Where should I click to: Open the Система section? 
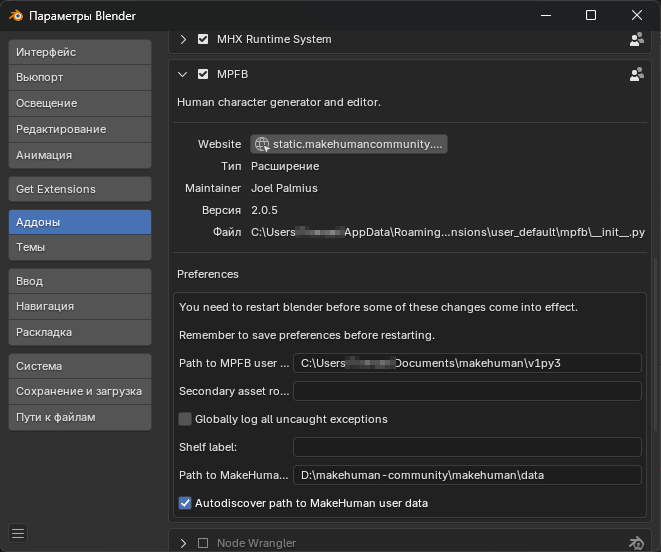coord(80,366)
